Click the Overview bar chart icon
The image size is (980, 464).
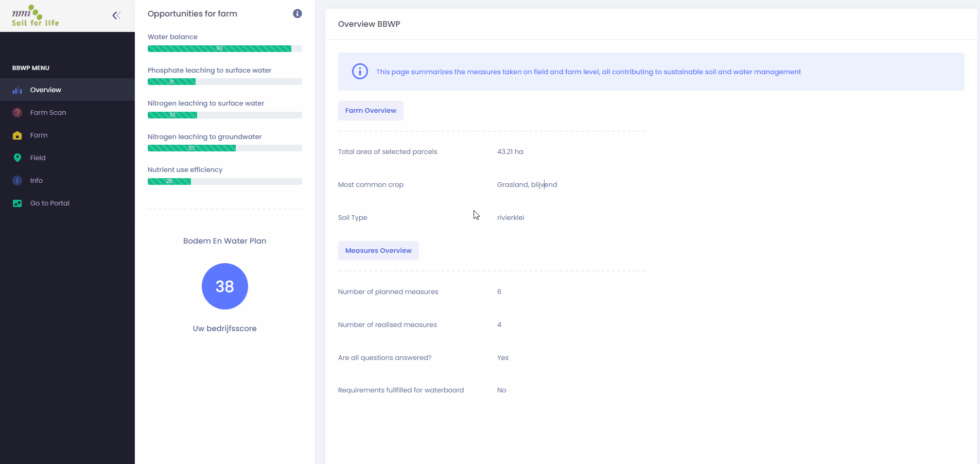17,90
